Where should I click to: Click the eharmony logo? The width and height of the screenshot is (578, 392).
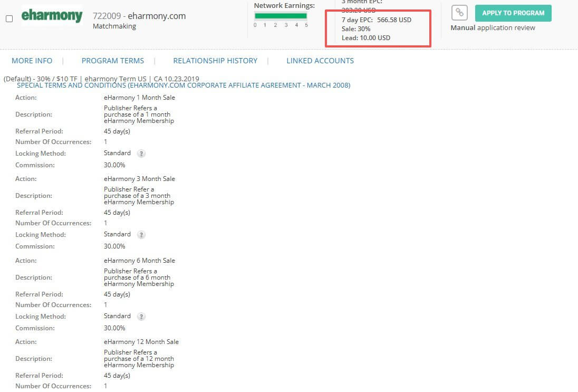point(52,15)
